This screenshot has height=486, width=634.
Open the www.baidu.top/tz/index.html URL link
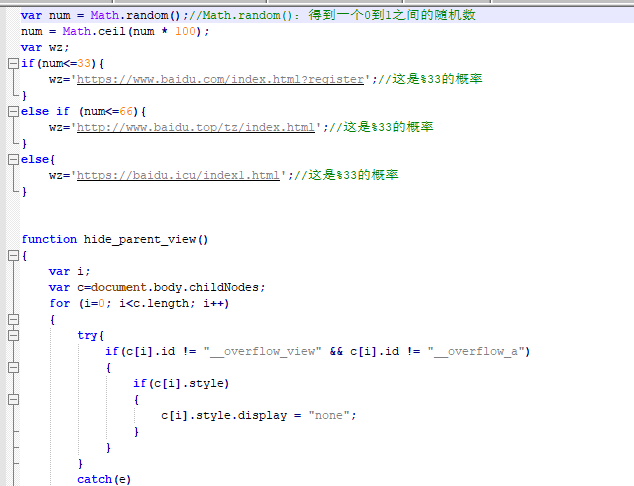(196, 127)
